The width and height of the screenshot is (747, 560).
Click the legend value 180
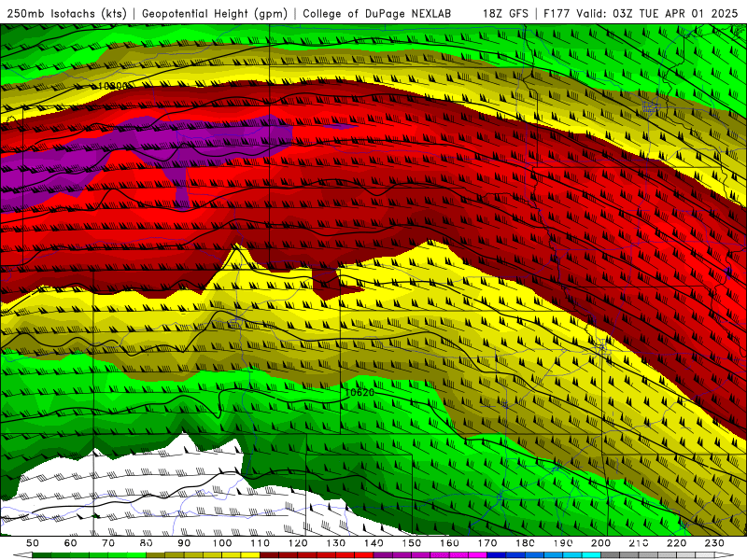click(525, 543)
